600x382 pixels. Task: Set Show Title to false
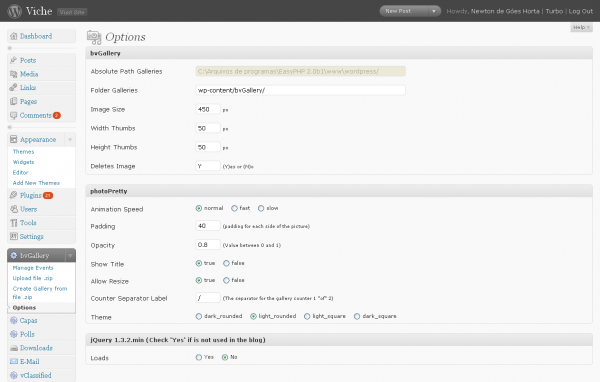[x=226, y=263]
